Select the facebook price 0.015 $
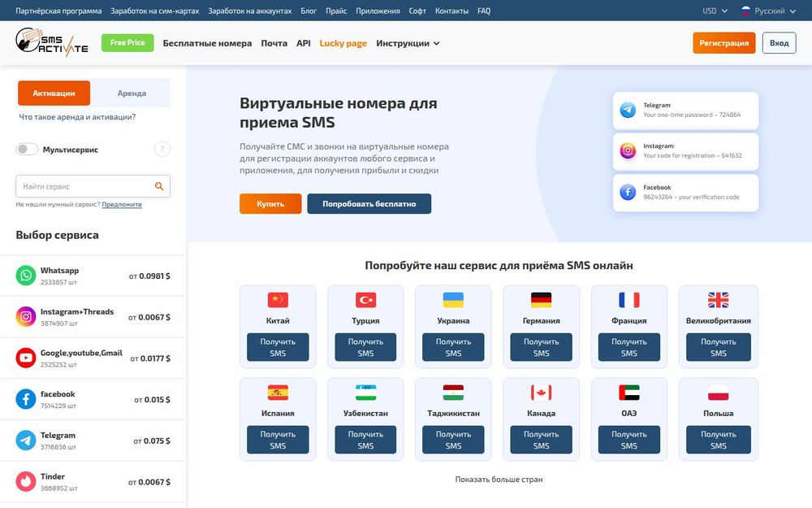This screenshot has height=508, width=812. [153, 400]
